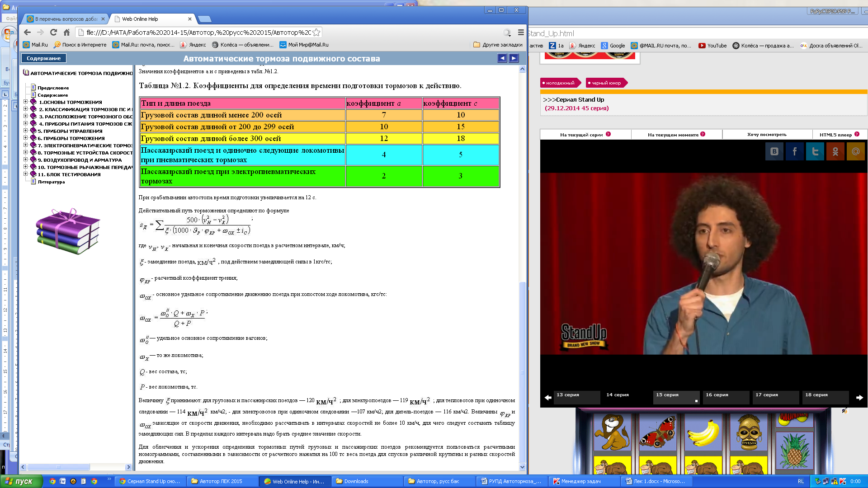
Task: Expand 11. БЛОК ТЕСТИРОВАНИЯ tree node
Action: pos(26,174)
